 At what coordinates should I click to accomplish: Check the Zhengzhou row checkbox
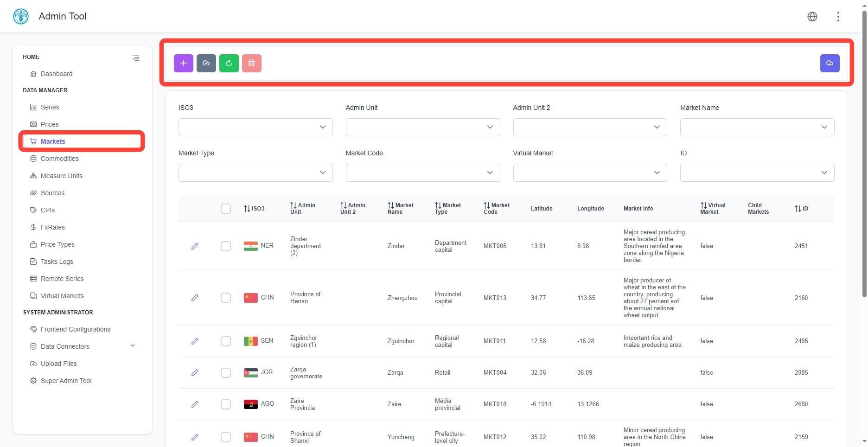(226, 298)
